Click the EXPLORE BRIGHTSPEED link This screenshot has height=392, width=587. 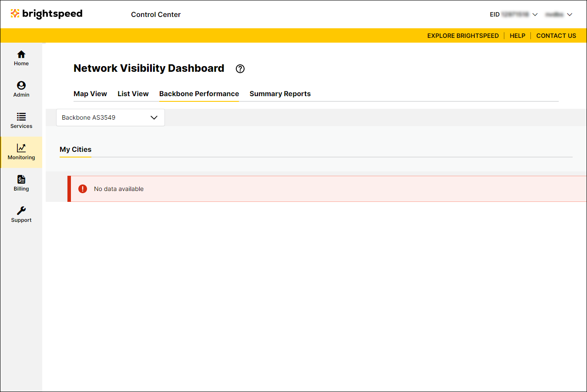pyautogui.click(x=463, y=36)
